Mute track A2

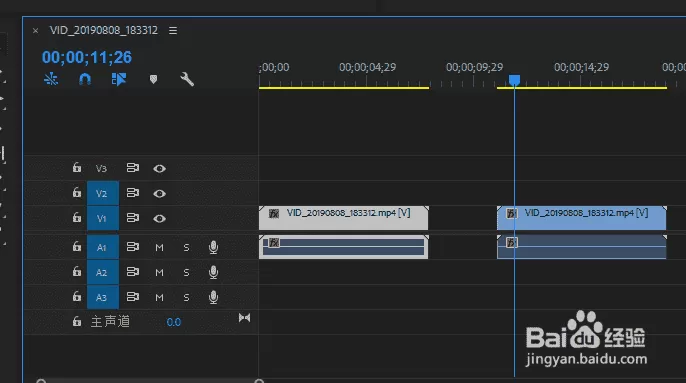[x=159, y=273]
